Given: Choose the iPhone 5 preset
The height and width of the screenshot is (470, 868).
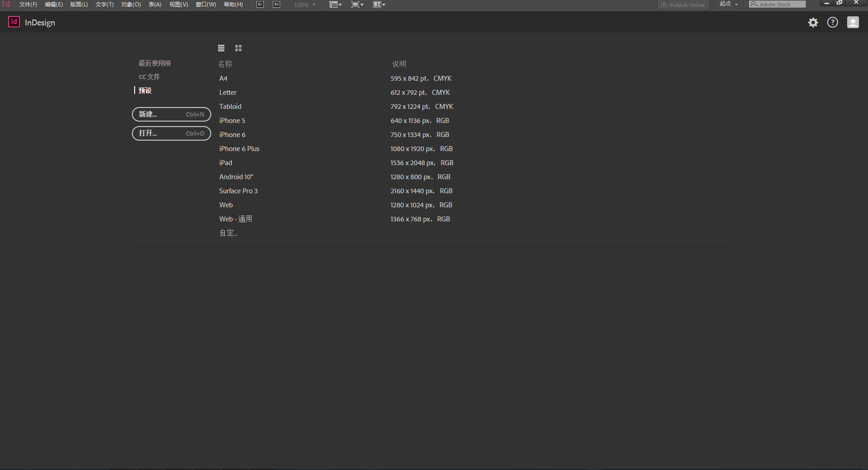Looking at the screenshot, I should 232,121.
